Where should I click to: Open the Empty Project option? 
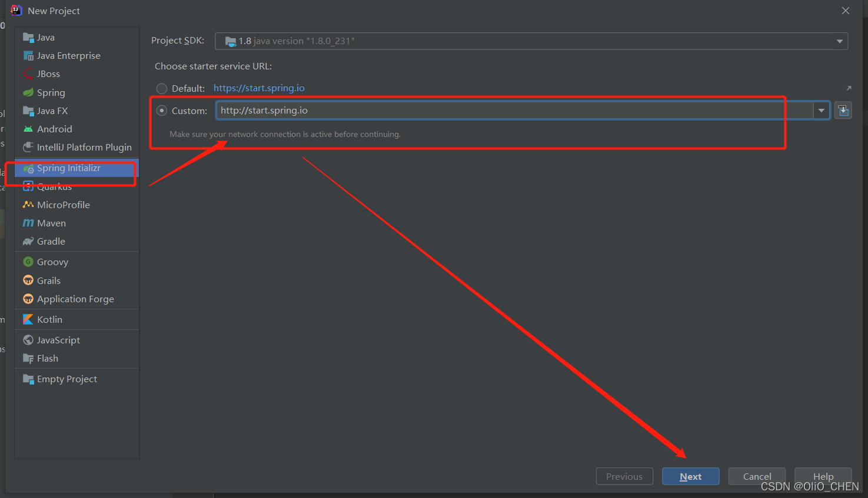[x=66, y=379]
